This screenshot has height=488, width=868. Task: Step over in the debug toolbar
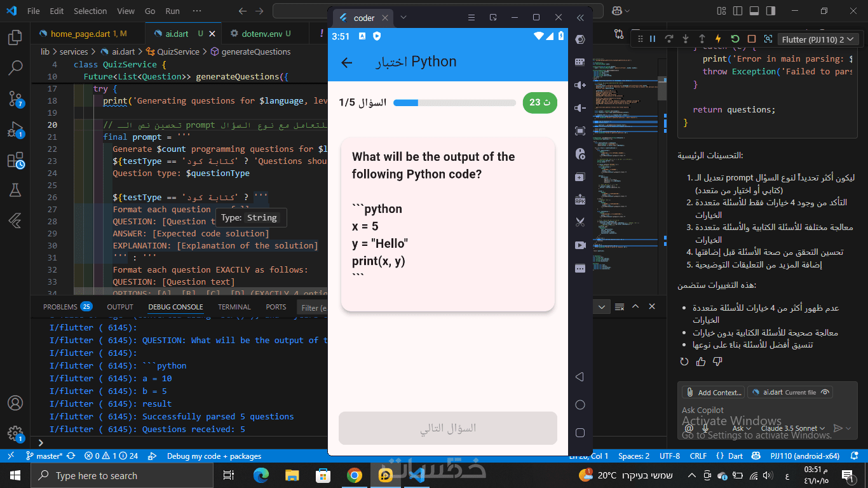[x=668, y=39]
